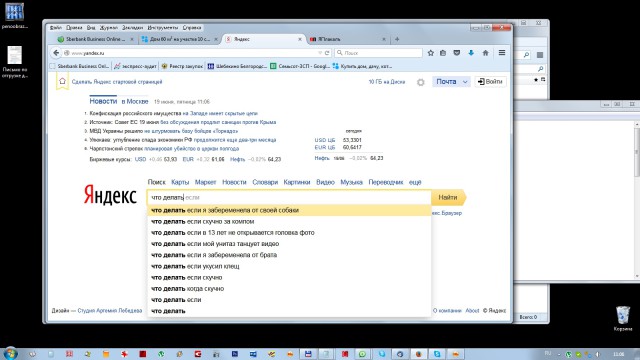Open the Закладки menu
The image size is (640, 360).
[133, 28]
